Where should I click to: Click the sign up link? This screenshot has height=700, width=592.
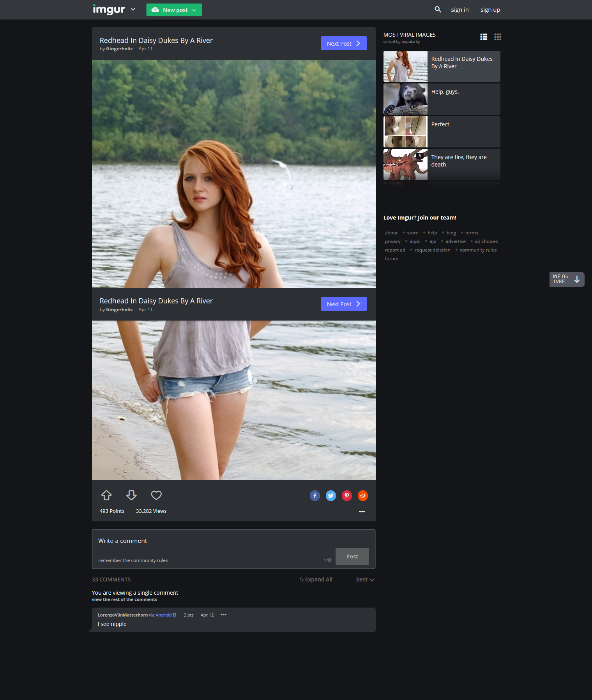490,10
